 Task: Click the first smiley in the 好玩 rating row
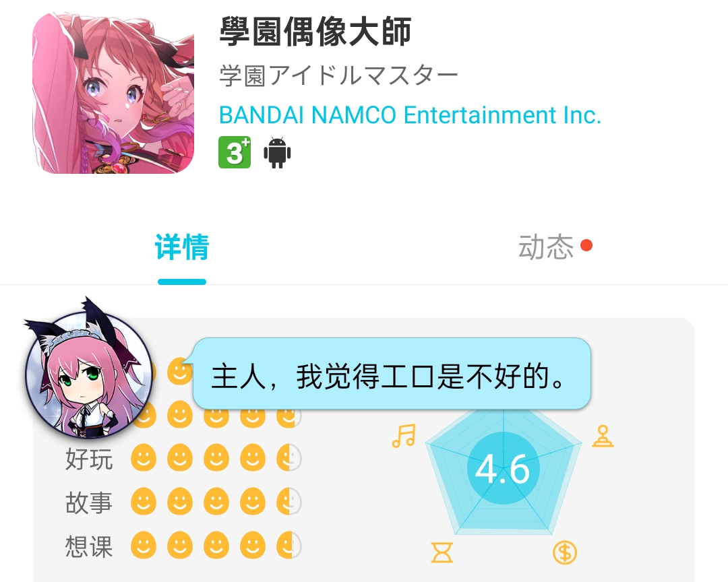point(144,458)
